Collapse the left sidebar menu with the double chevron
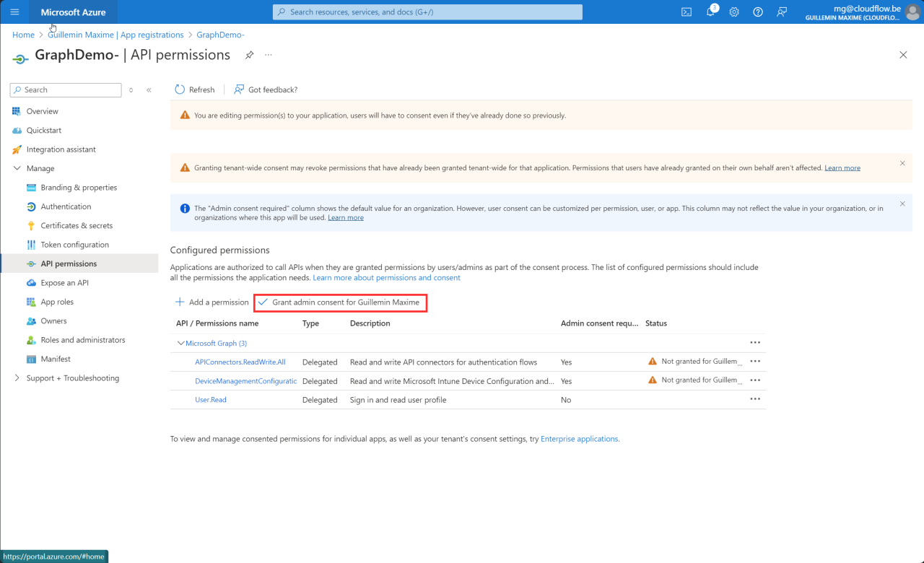Viewport: 924px width, 563px height. [149, 90]
